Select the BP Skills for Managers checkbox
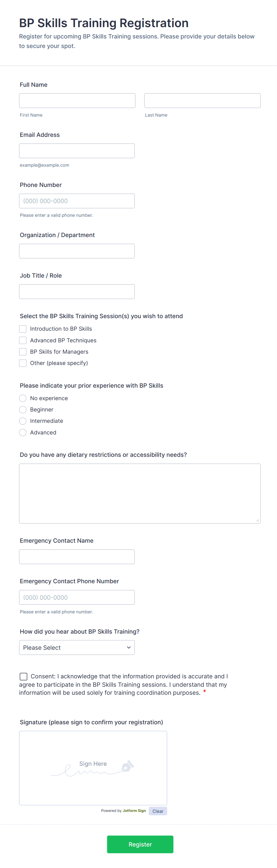277x868 pixels. pyautogui.click(x=23, y=352)
